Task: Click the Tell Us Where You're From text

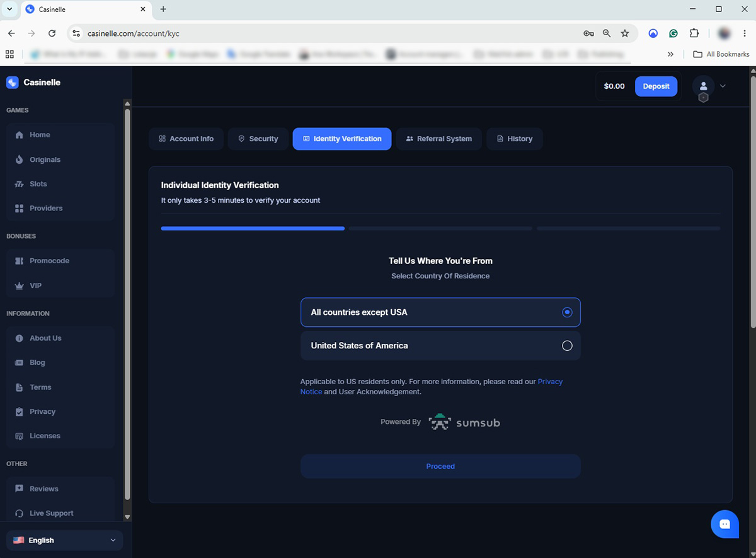Action: 440,261
